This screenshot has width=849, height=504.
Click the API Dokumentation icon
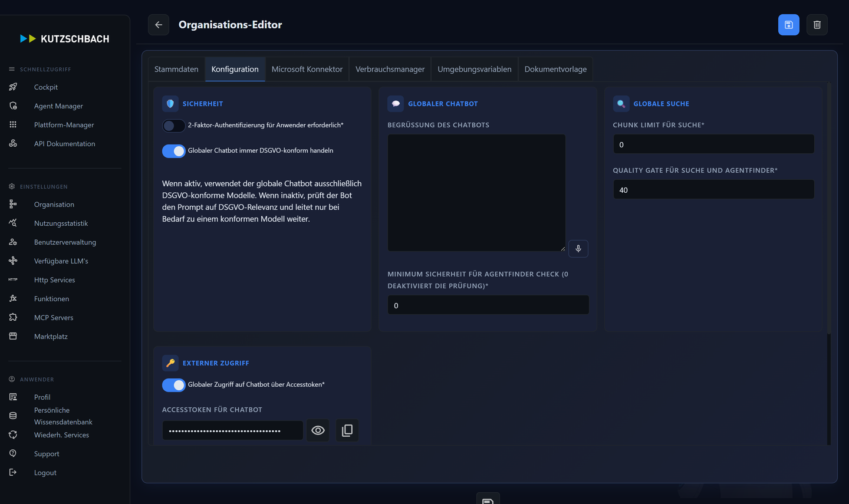[x=13, y=143]
